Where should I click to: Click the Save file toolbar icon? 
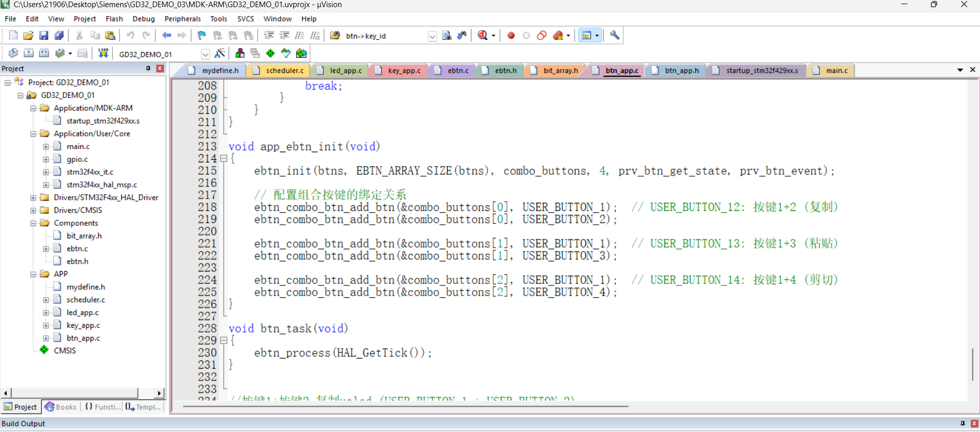[x=43, y=35]
